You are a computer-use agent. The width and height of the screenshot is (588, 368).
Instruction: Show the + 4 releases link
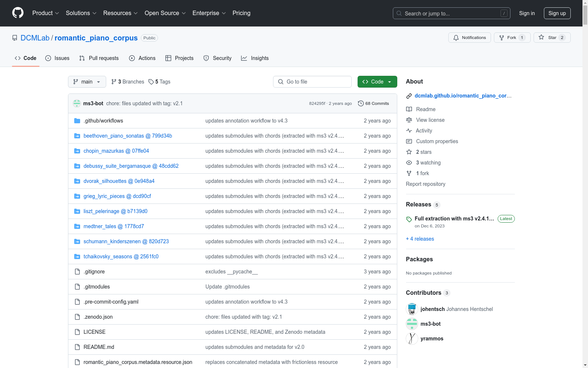(x=420, y=239)
